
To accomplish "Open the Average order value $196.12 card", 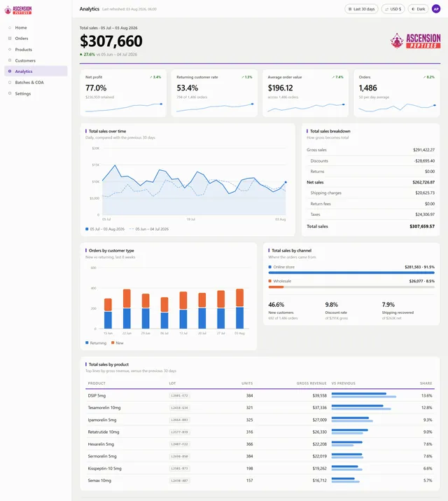I will (305, 93).
